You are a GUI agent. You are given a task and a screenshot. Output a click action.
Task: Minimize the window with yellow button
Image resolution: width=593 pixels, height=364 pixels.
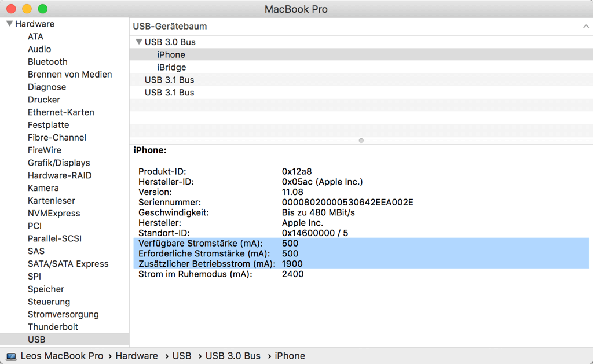pos(27,9)
